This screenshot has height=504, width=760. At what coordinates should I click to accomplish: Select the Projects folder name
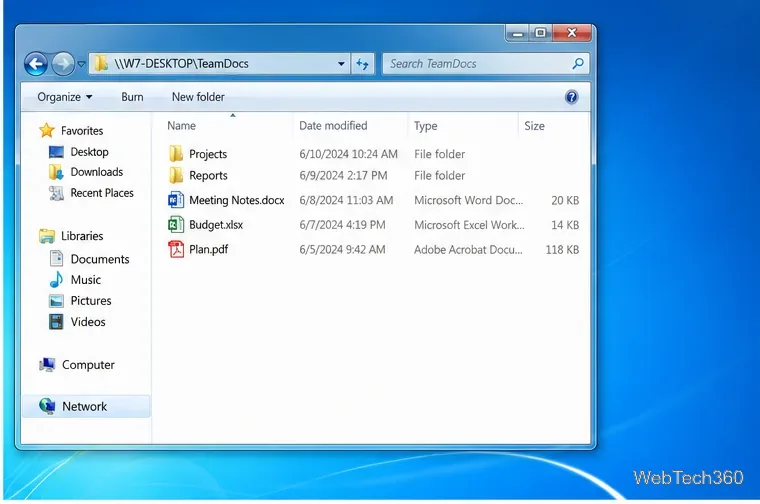click(x=208, y=154)
